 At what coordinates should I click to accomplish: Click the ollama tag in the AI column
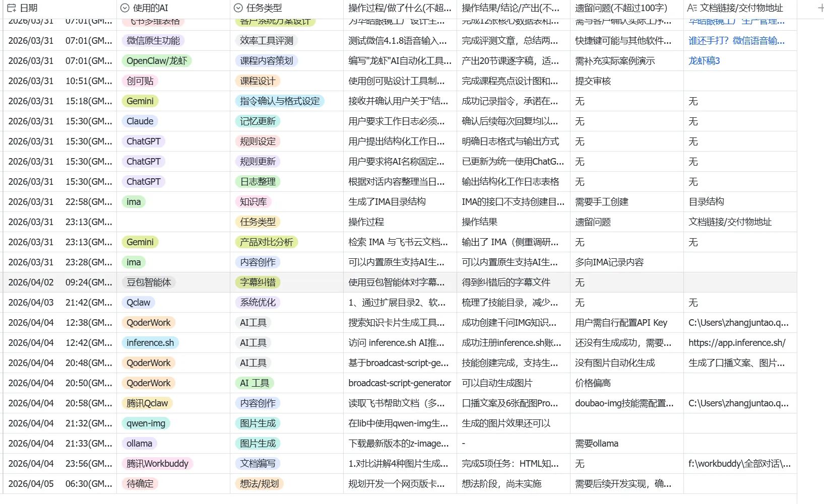pos(140,444)
